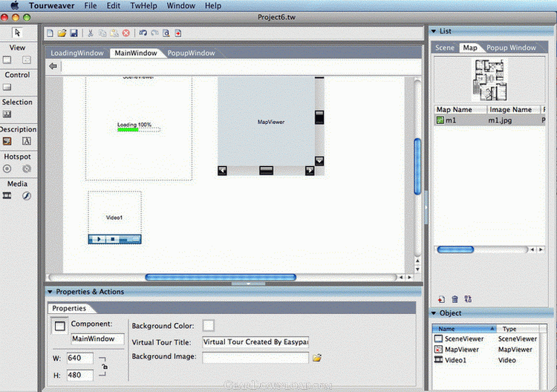
Task: Click Background Color swatch
Action: (209, 325)
